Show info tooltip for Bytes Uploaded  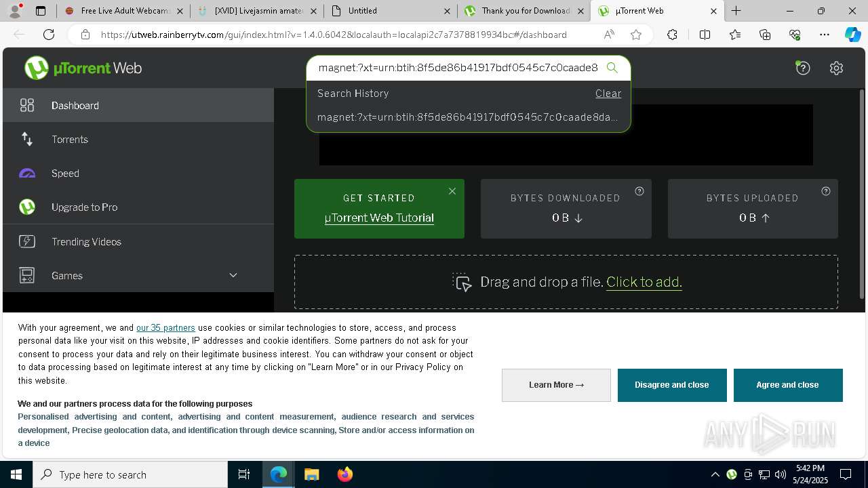pyautogui.click(x=825, y=191)
